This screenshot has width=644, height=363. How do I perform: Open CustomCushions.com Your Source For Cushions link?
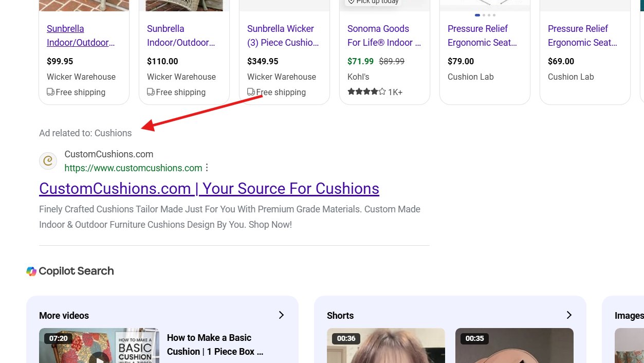tap(209, 189)
